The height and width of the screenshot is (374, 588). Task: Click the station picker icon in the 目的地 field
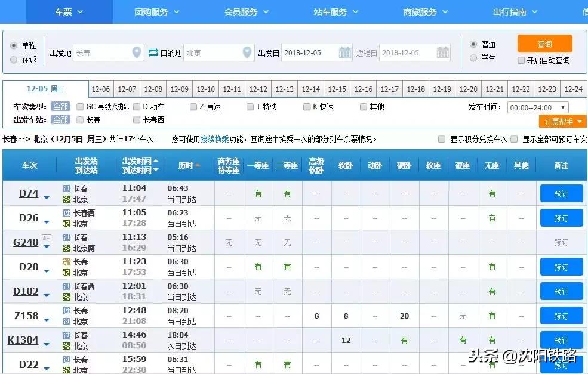click(247, 52)
